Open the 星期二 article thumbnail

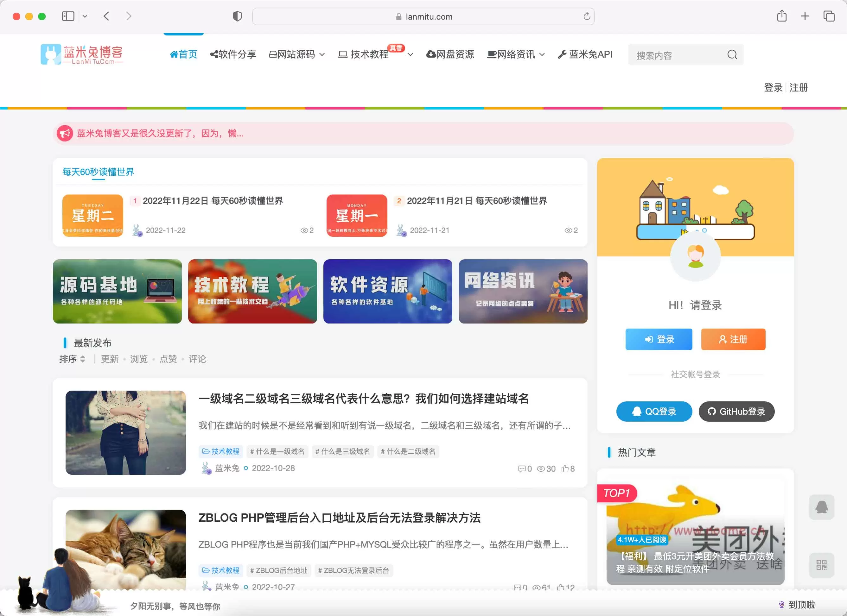[92, 215]
